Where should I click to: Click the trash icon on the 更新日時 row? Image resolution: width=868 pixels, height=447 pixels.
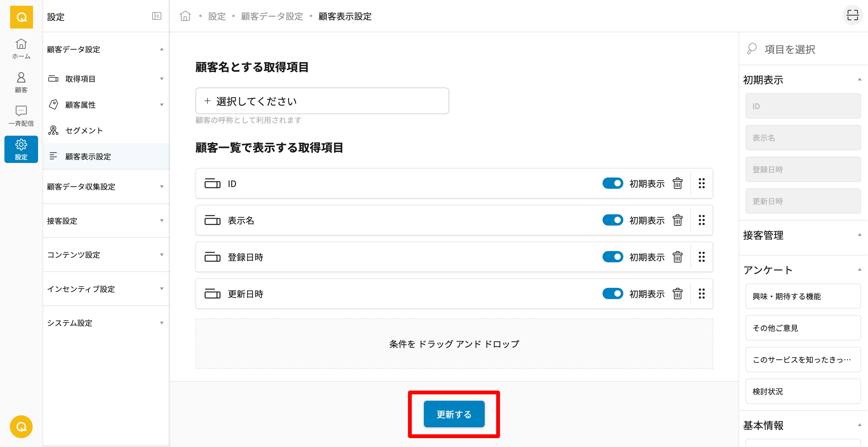point(677,294)
